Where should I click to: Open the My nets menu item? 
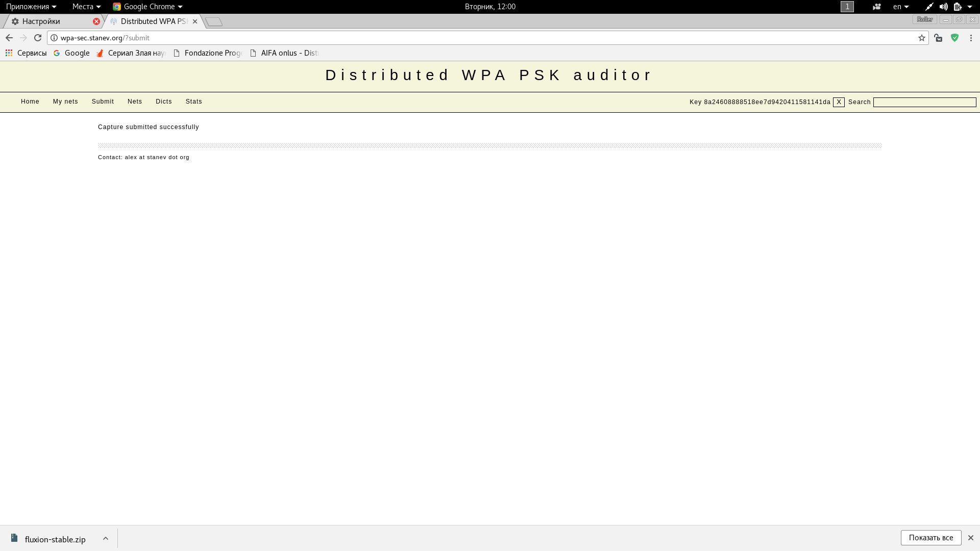tap(65, 102)
